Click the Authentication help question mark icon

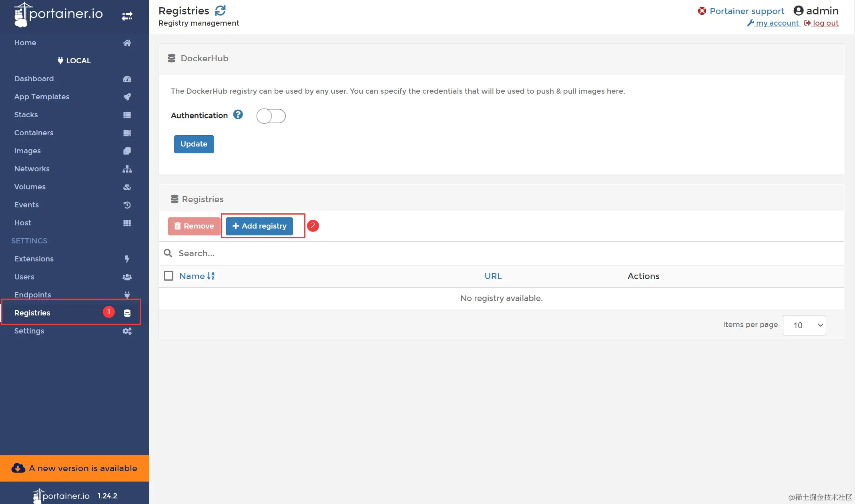coord(238,115)
